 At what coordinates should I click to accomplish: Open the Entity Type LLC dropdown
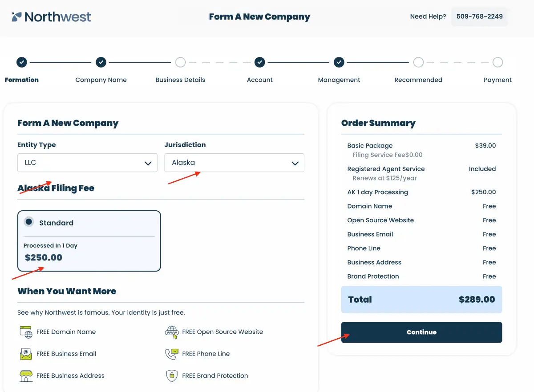coord(87,163)
